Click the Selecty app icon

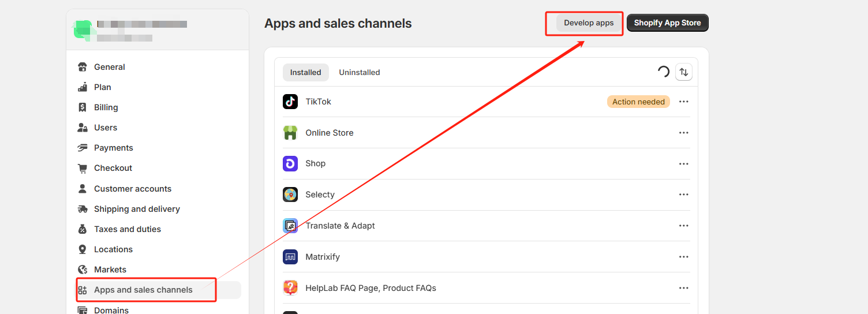290,195
